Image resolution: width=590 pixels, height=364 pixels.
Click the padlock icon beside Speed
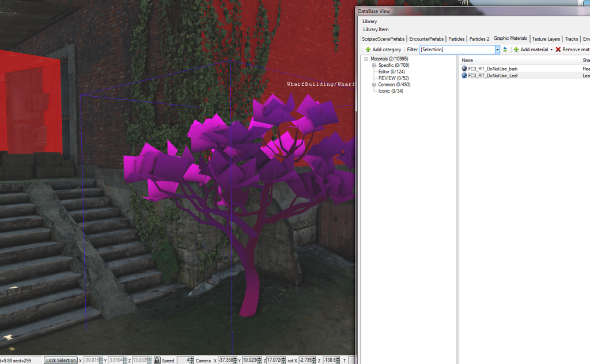point(156,360)
